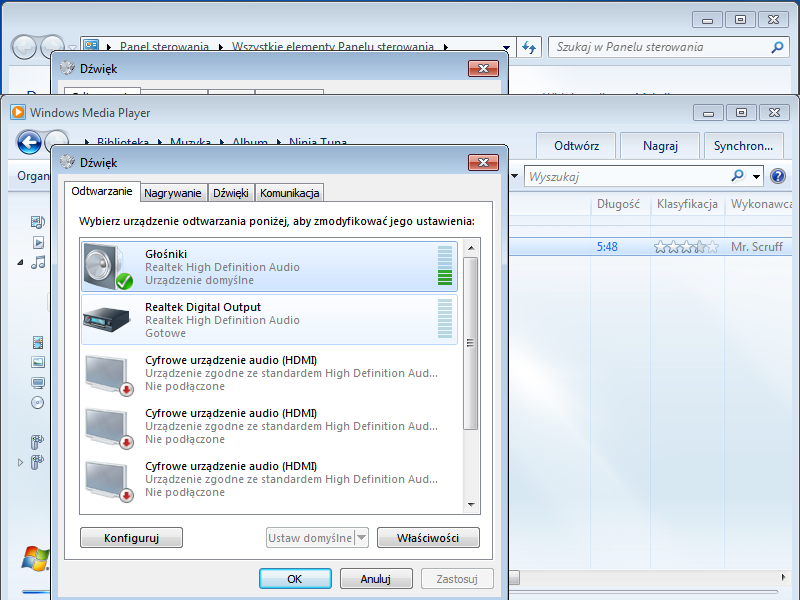Select the Odtwarzanie tab

[102, 191]
